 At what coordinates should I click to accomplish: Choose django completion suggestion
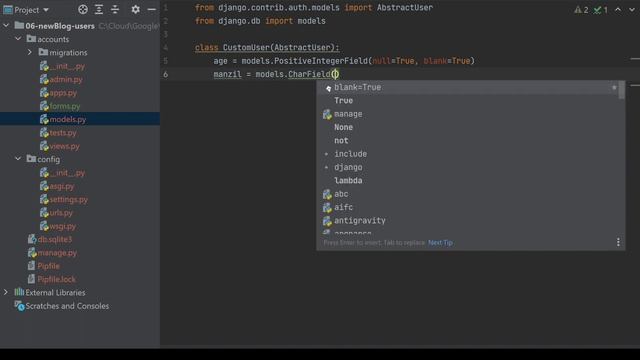pyautogui.click(x=468, y=167)
